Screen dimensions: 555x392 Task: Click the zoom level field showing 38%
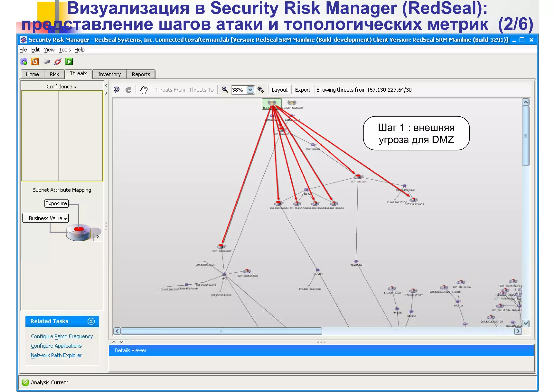click(239, 90)
